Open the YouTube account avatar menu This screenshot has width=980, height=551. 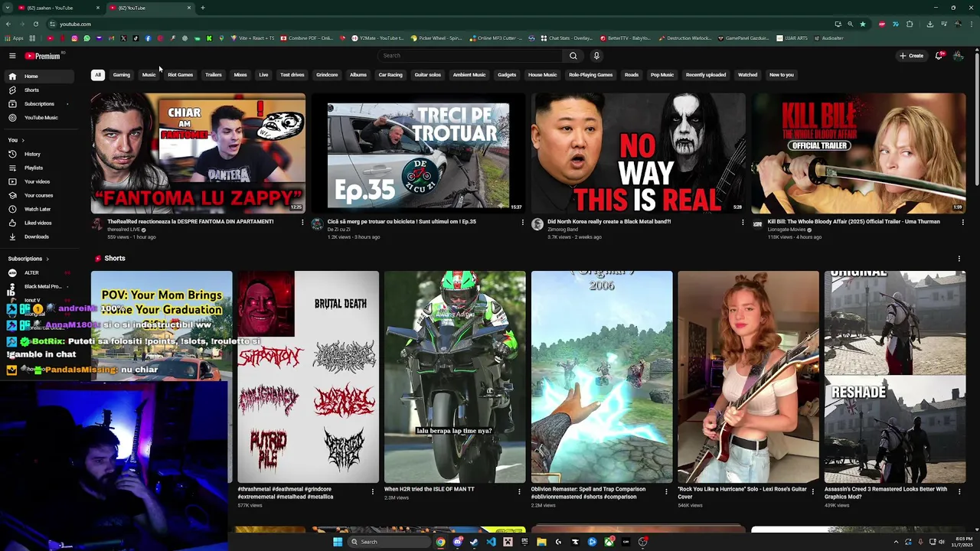[x=958, y=56]
